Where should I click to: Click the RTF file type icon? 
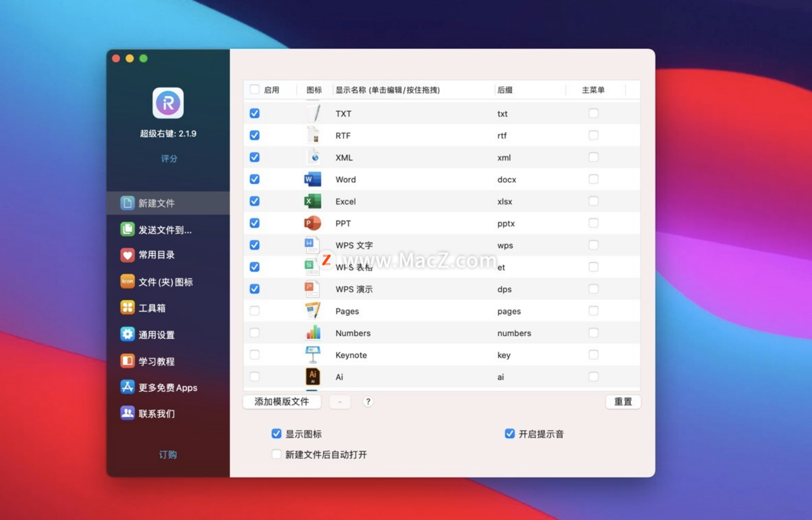pyautogui.click(x=313, y=135)
